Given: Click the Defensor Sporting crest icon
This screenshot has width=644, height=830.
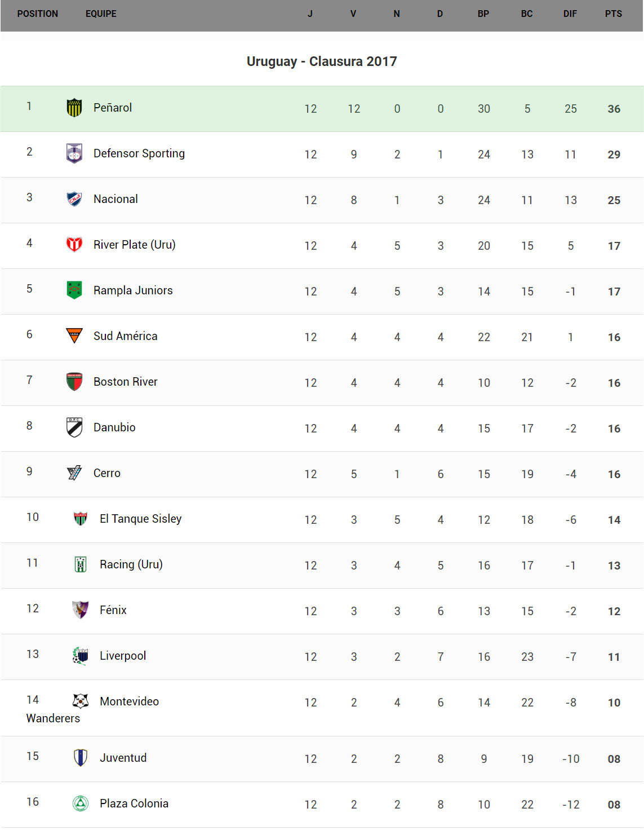Looking at the screenshot, I should pos(74,153).
